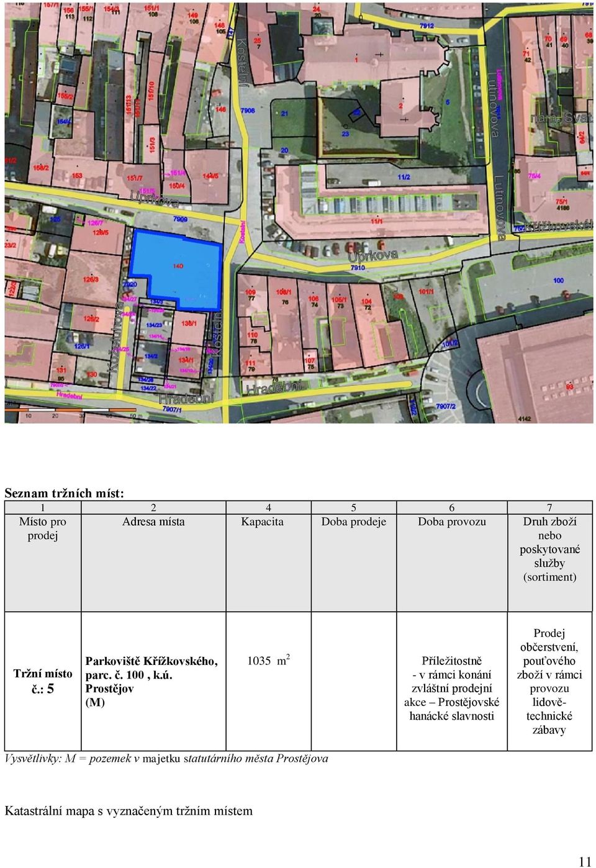Click column number "4" in the table header

(268, 508)
